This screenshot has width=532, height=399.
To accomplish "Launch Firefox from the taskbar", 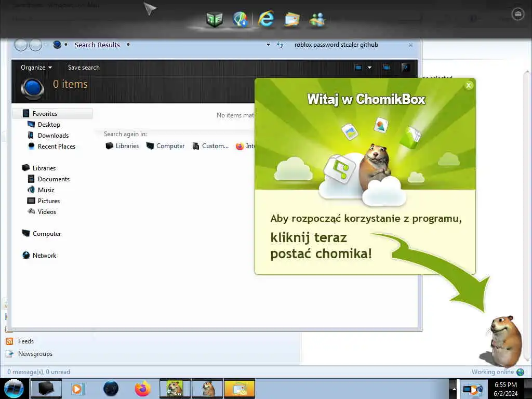I will tap(143, 389).
